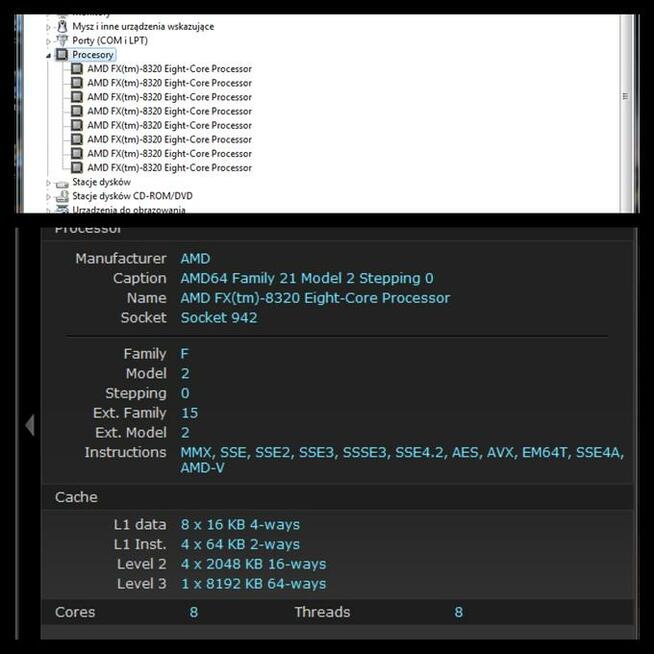Image resolution: width=654 pixels, height=654 pixels.
Task: Click AMD64 Family 21 Model 2 Stepping 0 caption value
Action: [307, 278]
